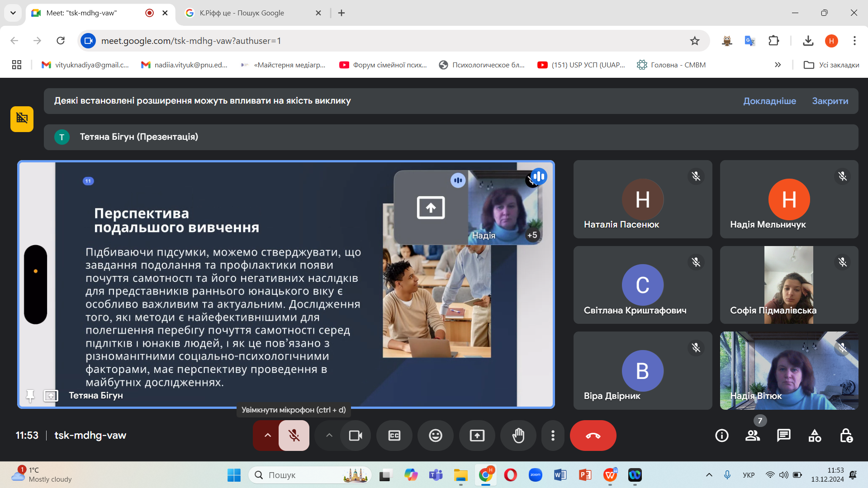Show the participants list icon
Viewport: 868px width, 488px height.
753,436
